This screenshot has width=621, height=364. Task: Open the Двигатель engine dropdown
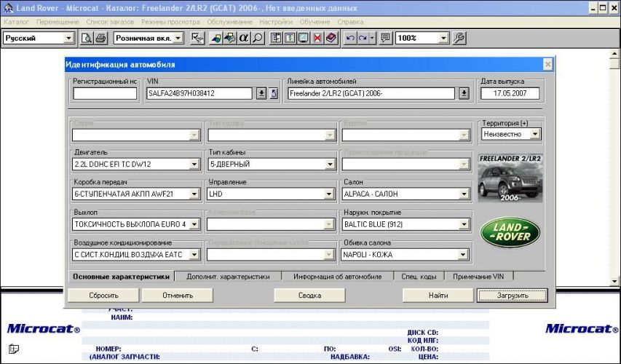point(194,164)
